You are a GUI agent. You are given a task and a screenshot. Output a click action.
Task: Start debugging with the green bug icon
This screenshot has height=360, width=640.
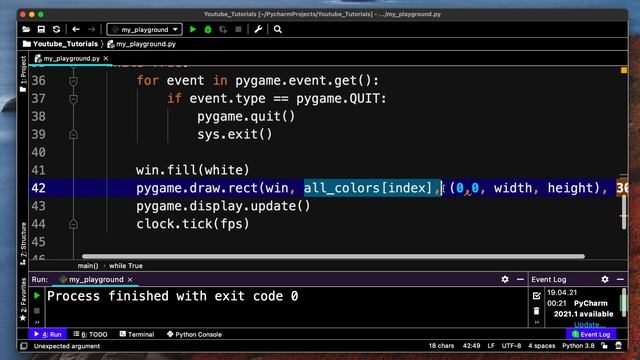pos(208,29)
